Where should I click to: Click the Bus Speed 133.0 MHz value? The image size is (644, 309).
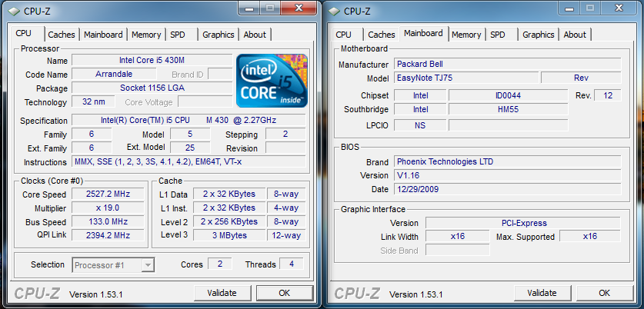pos(108,221)
